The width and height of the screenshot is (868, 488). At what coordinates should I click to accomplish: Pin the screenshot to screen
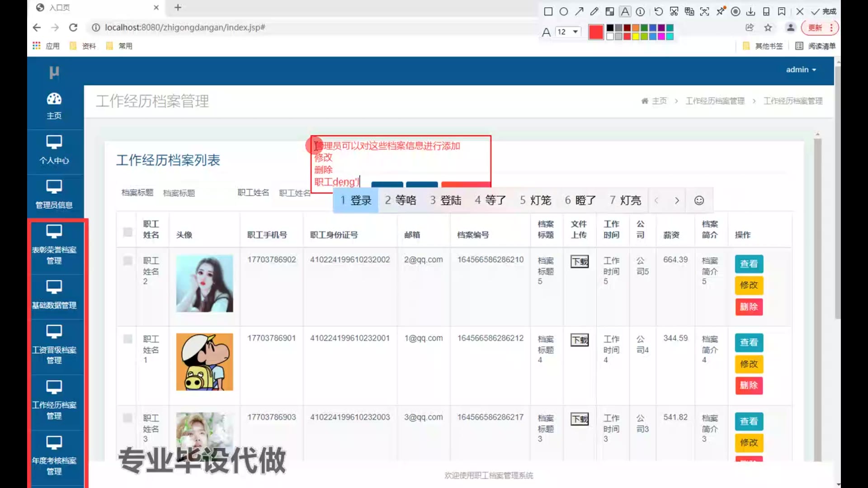(x=721, y=11)
